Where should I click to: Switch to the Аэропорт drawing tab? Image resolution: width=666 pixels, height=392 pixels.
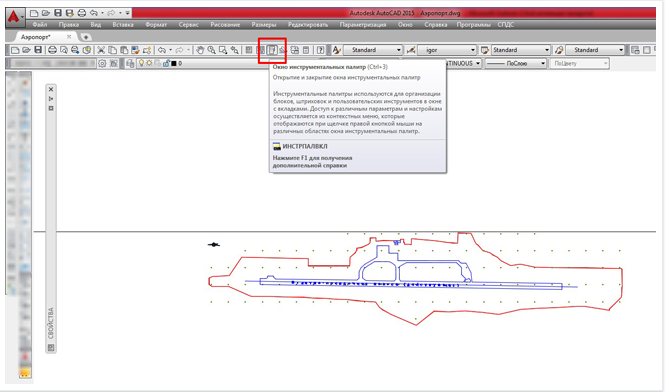click(36, 37)
